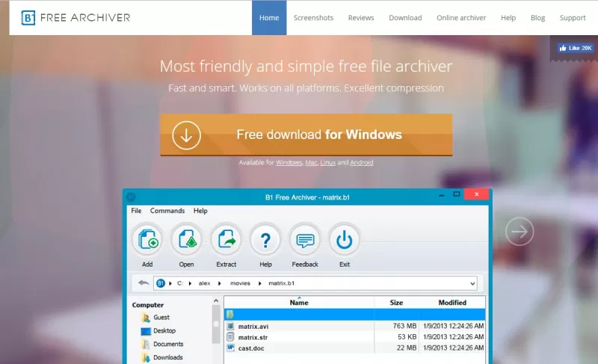The height and width of the screenshot is (364, 598).
Task: Follow the Mac platform link
Action: (311, 162)
